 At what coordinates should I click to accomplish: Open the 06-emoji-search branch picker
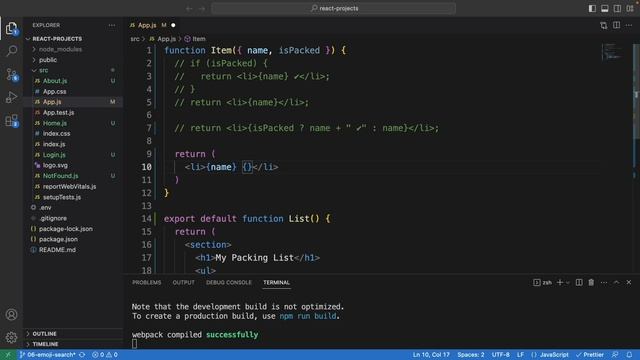tap(48, 355)
